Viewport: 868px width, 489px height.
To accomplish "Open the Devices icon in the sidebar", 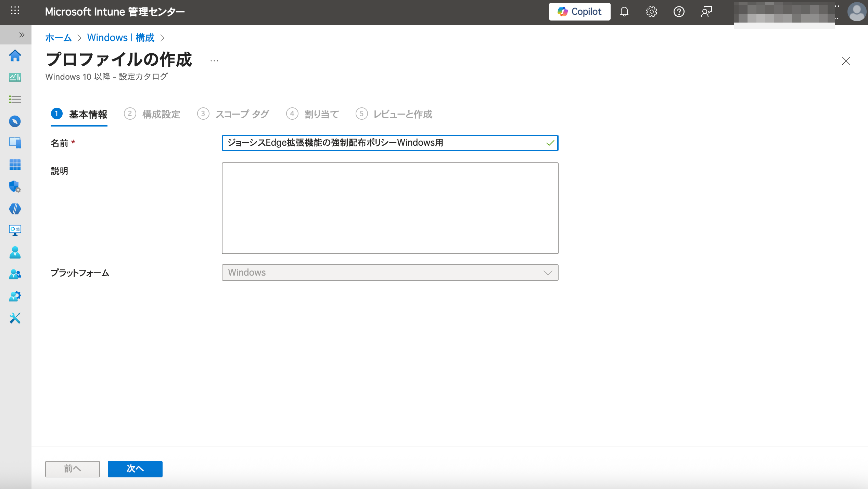I will (x=15, y=143).
